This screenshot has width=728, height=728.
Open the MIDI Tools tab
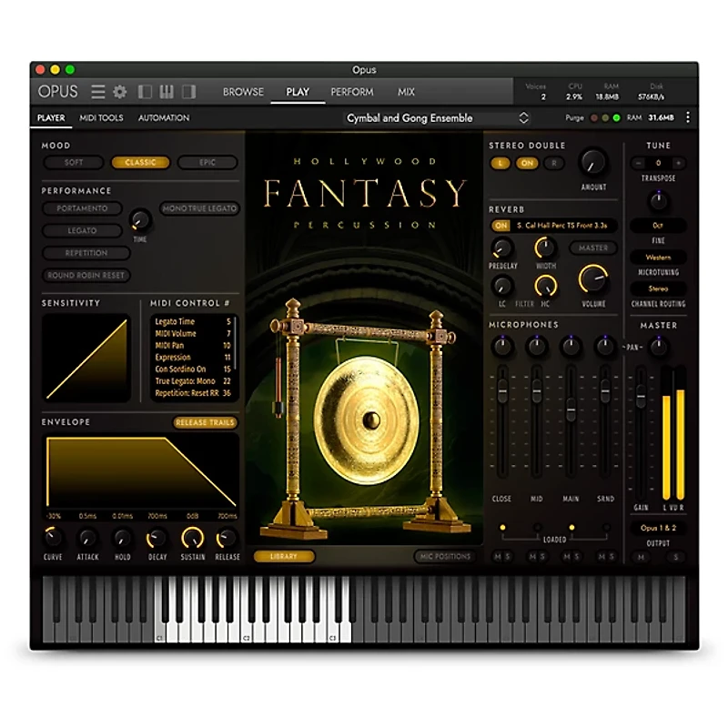click(101, 118)
